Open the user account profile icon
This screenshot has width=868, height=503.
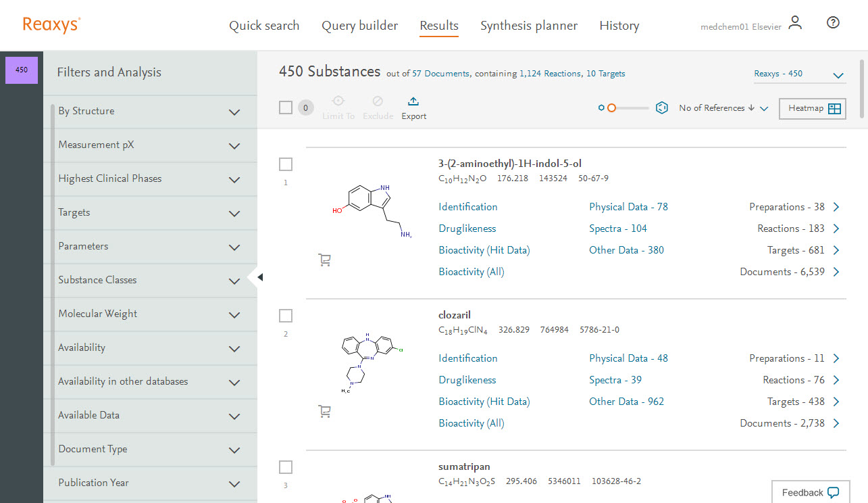pos(795,23)
